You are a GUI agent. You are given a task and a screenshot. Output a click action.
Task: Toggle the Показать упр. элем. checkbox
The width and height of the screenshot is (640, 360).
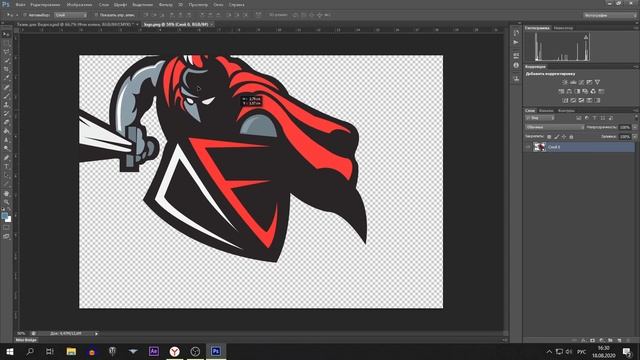pyautogui.click(x=96, y=15)
